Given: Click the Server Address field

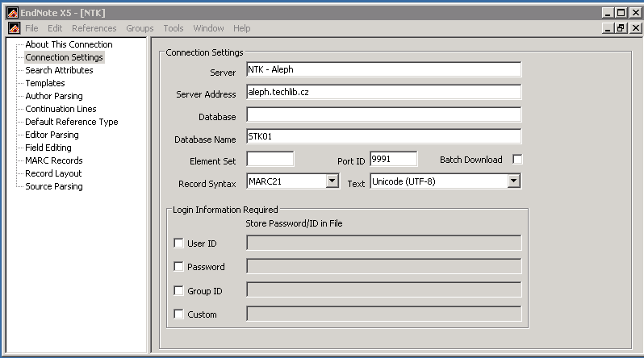Looking at the screenshot, I should 383,92.
